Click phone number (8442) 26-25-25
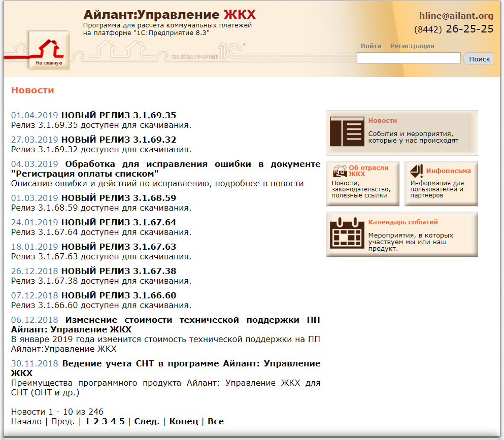This screenshot has height=440, width=504. (454, 29)
